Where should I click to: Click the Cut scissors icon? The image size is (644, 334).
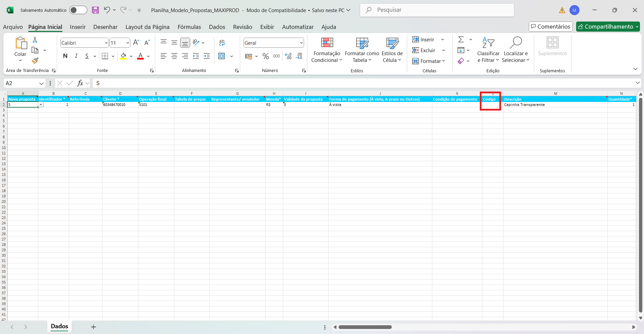pyautogui.click(x=35, y=40)
